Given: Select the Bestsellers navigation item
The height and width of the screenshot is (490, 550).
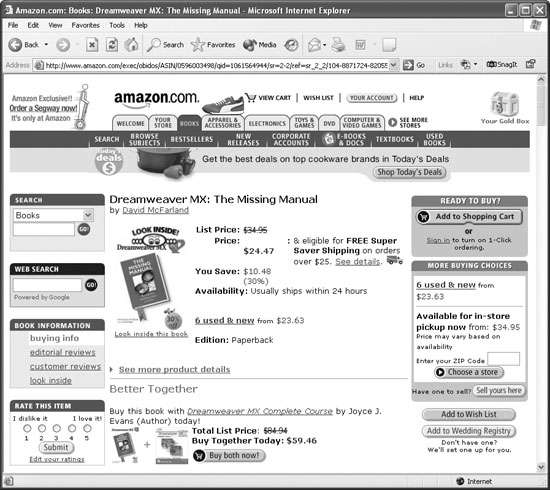Looking at the screenshot, I should click(192, 139).
